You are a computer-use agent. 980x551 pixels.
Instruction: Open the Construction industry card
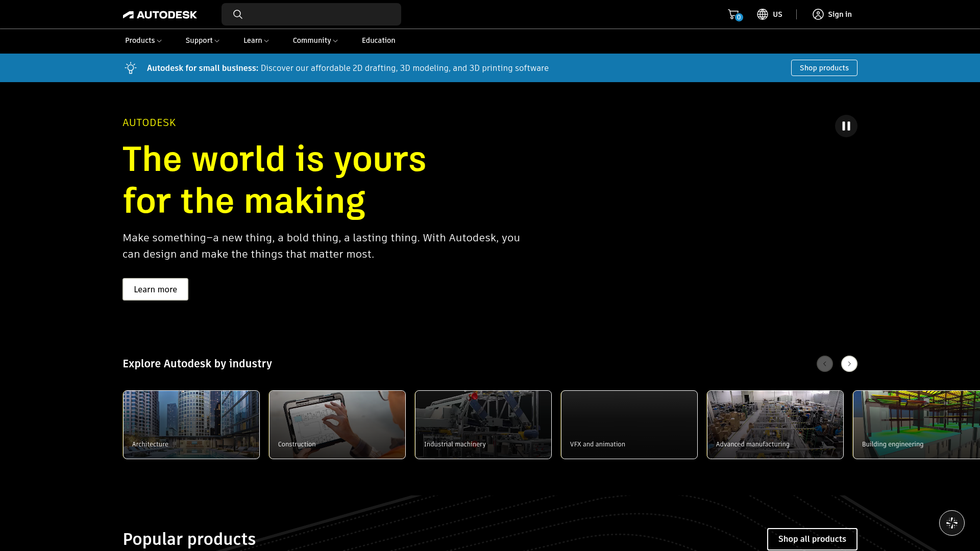coord(337,425)
